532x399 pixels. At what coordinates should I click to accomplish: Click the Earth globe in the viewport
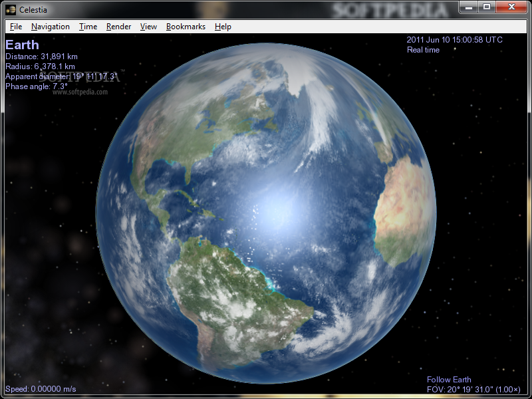[x=266, y=213]
